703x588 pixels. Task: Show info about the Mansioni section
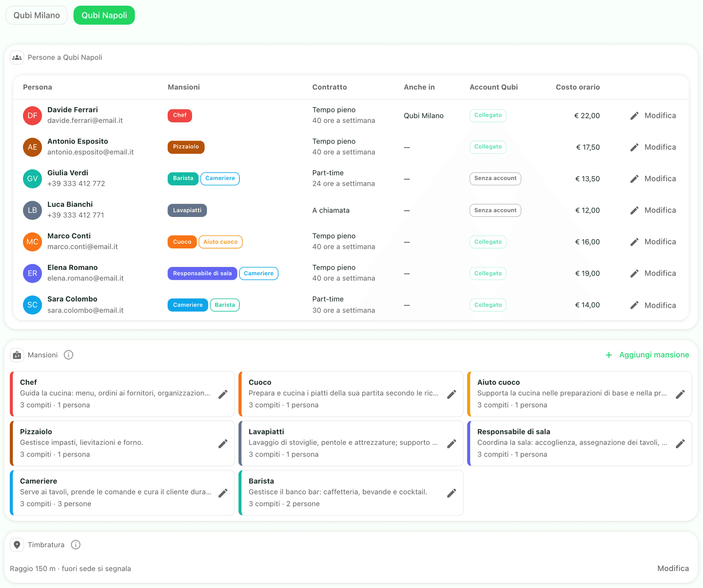click(x=69, y=355)
